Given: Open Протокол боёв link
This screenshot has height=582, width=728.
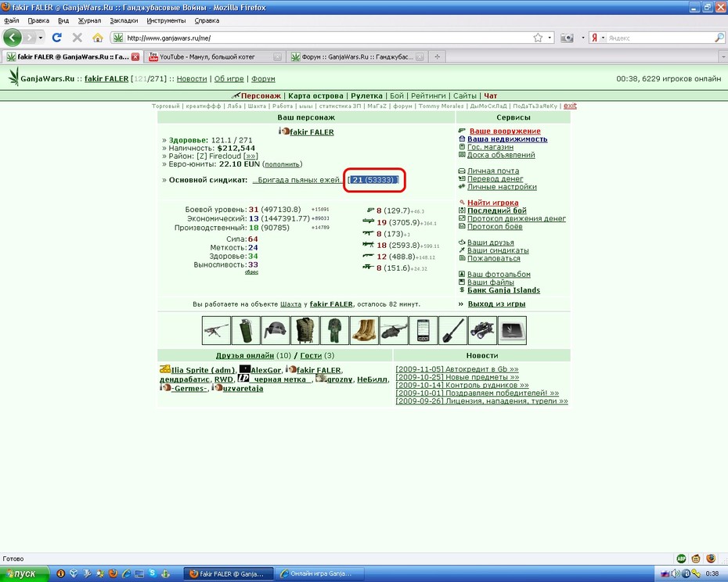Looking at the screenshot, I should click(x=495, y=227).
